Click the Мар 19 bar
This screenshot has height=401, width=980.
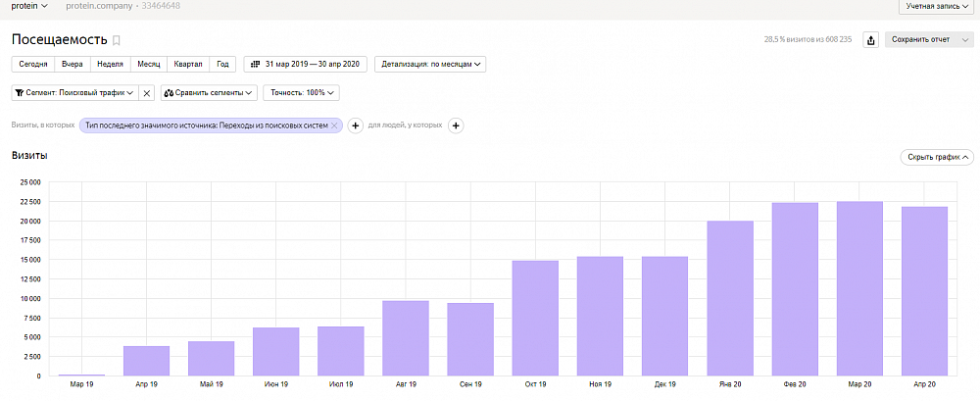point(82,375)
